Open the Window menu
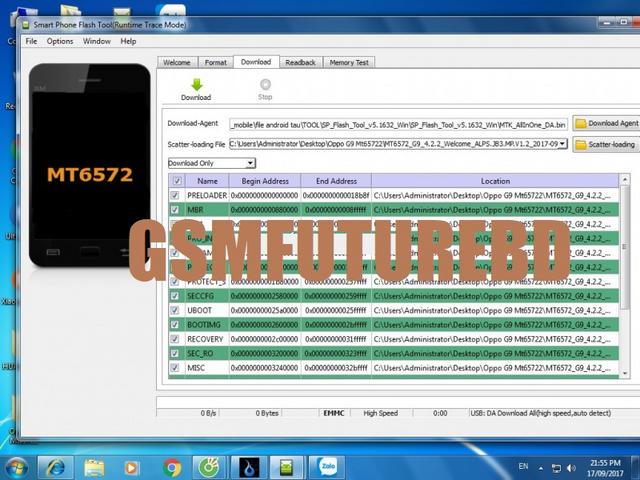This screenshot has width=640, height=480. tap(97, 41)
